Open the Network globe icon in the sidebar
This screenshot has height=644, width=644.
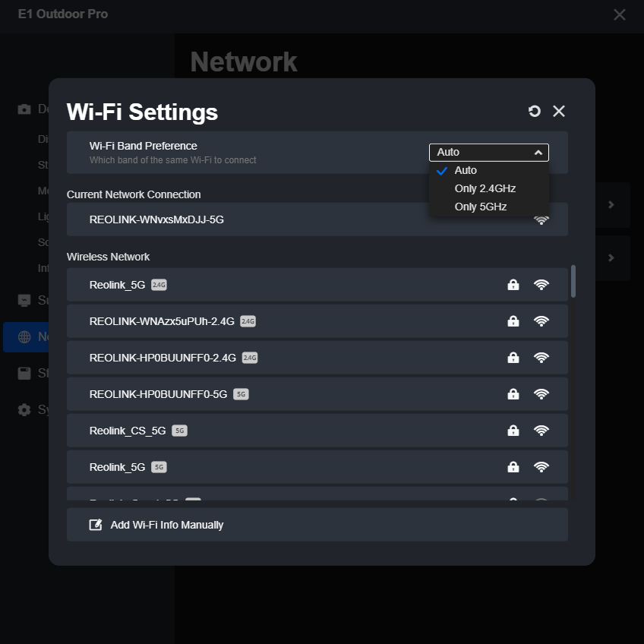[24, 337]
